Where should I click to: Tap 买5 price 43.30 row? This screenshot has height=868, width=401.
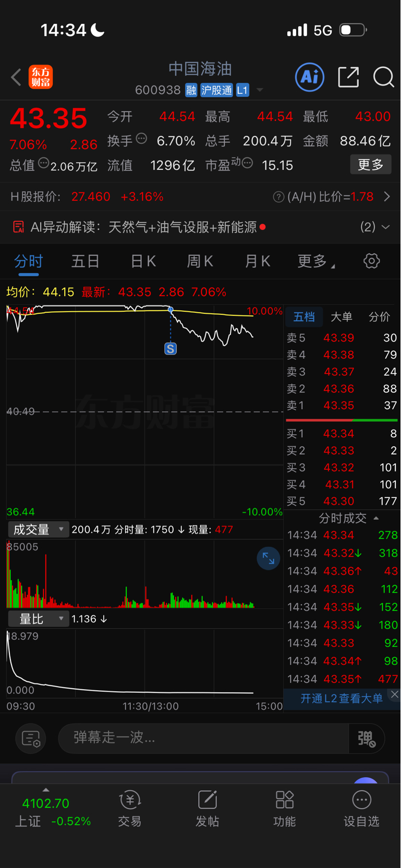pyautogui.click(x=342, y=501)
